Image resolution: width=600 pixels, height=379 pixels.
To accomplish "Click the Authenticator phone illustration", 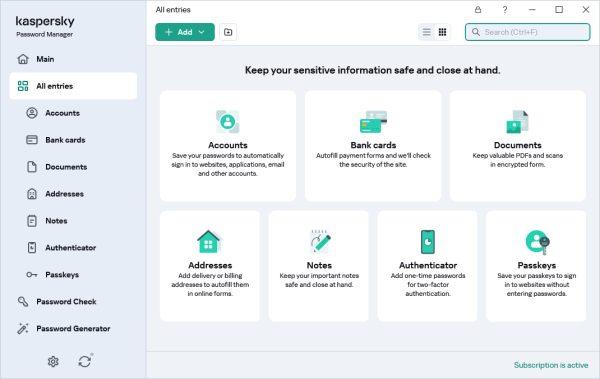I will coord(428,242).
